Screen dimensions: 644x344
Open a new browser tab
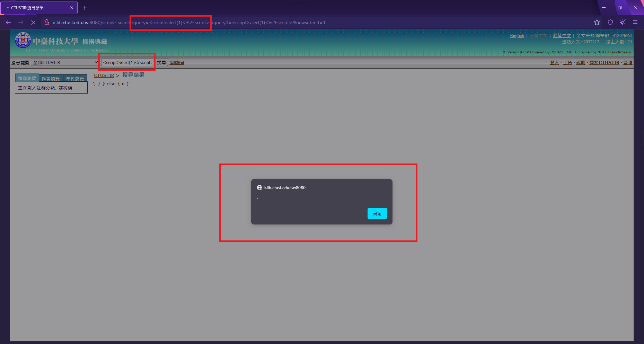point(85,8)
